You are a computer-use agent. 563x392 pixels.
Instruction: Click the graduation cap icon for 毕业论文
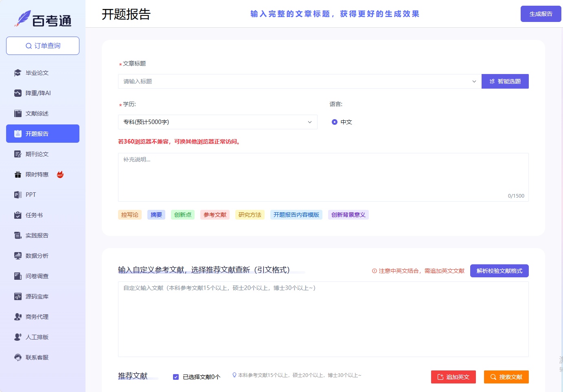18,73
